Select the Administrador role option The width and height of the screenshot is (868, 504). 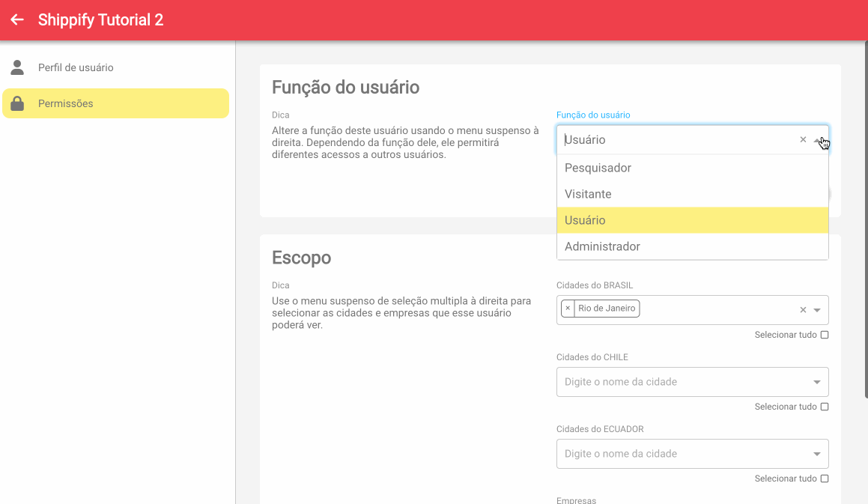(x=693, y=246)
